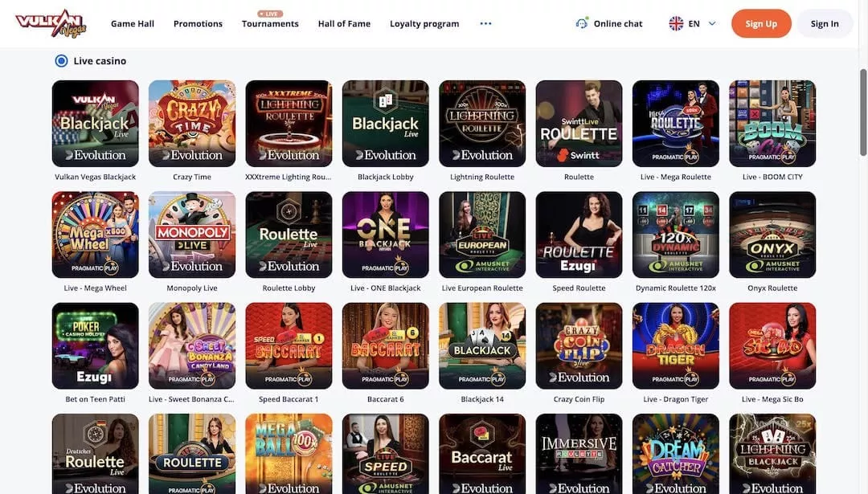Image resolution: width=868 pixels, height=494 pixels.
Task: Open the Hall of Fame link
Action: point(344,24)
